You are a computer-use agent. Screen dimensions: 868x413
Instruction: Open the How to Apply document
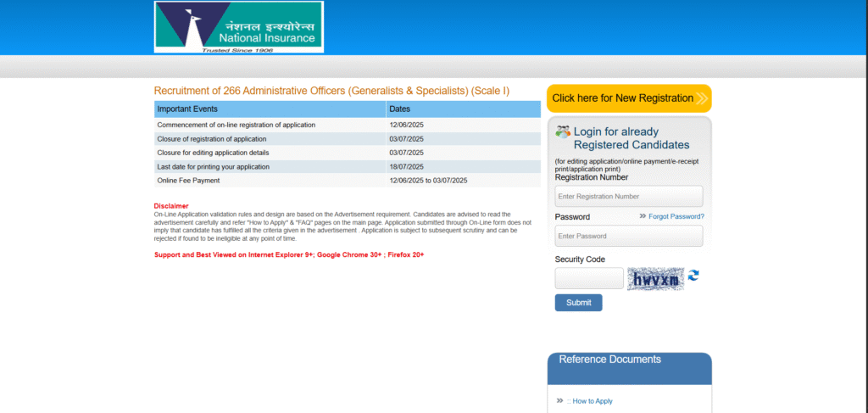(593, 401)
